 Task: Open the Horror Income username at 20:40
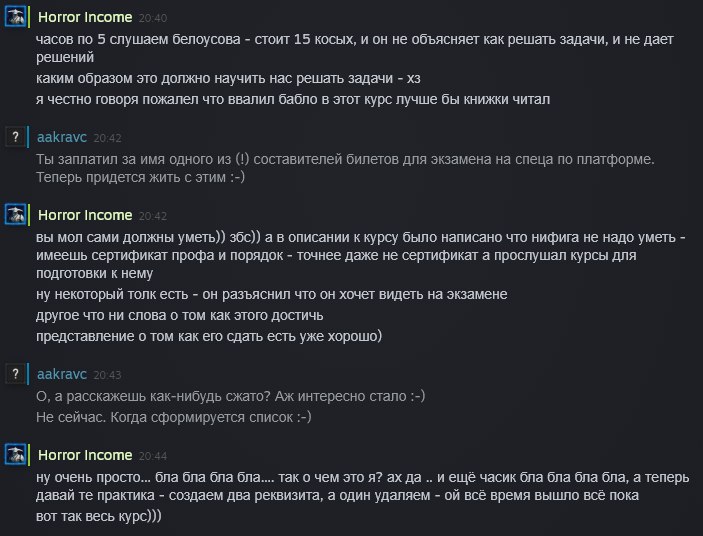tap(85, 17)
